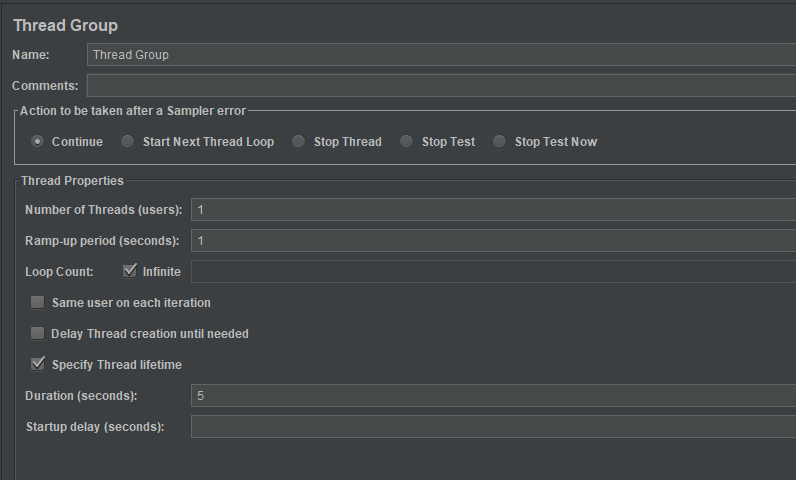Pick the Stop Test radio button
Screen dimensions: 796x480
[407, 142]
